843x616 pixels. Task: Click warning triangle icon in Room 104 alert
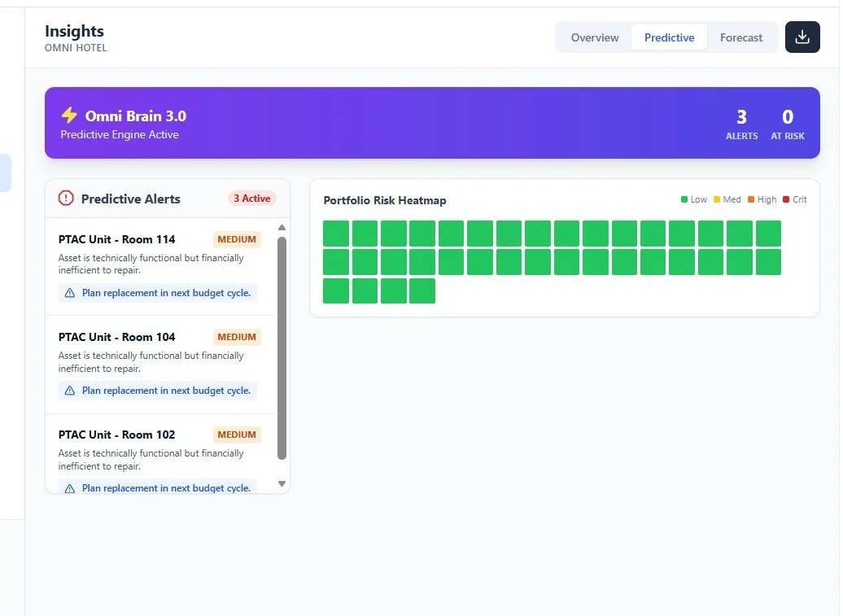point(70,391)
